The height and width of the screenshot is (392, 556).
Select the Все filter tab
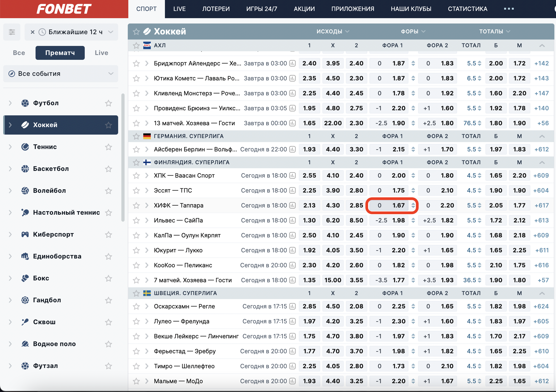(x=19, y=53)
